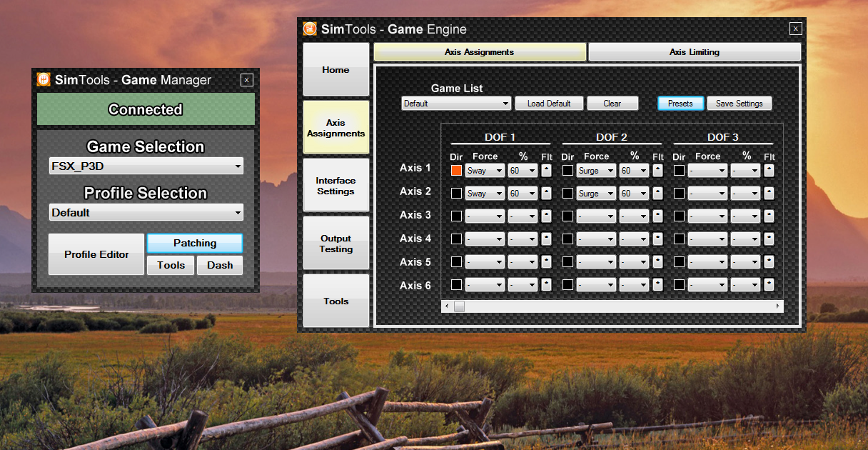The width and height of the screenshot is (868, 450).
Task: Open Axis 2 DOF 2 Force dropdown showing Surge
Action: (596, 193)
